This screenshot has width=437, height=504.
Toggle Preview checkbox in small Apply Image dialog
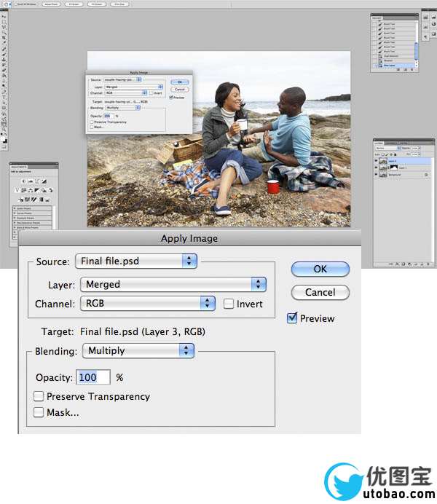171,97
